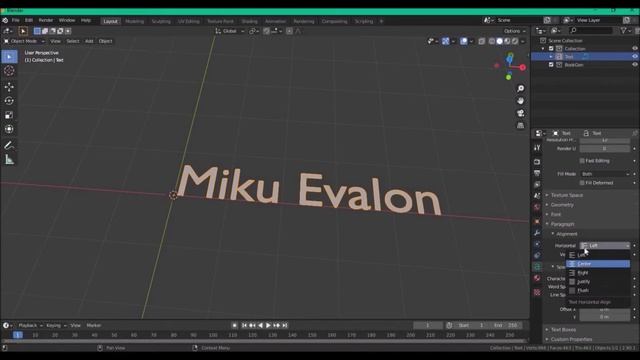The width and height of the screenshot is (640, 360).
Task: Activate the Cursor tool
Action: 9,71
